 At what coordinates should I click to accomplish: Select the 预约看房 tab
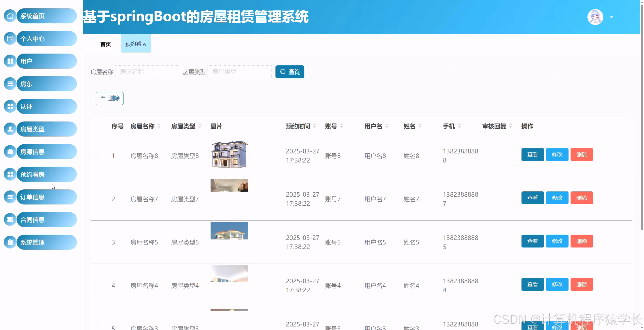[x=136, y=44]
